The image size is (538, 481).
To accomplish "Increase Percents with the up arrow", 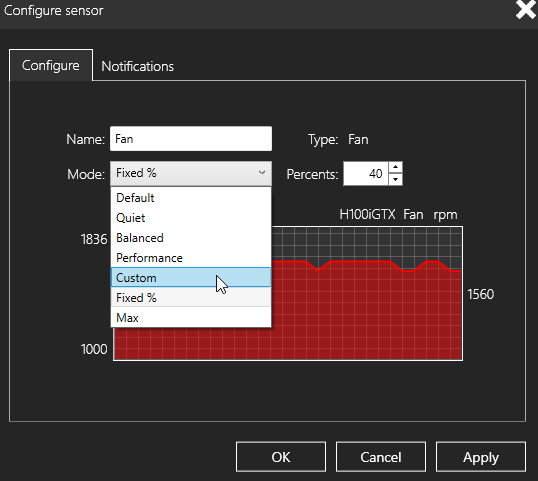I will [396, 167].
